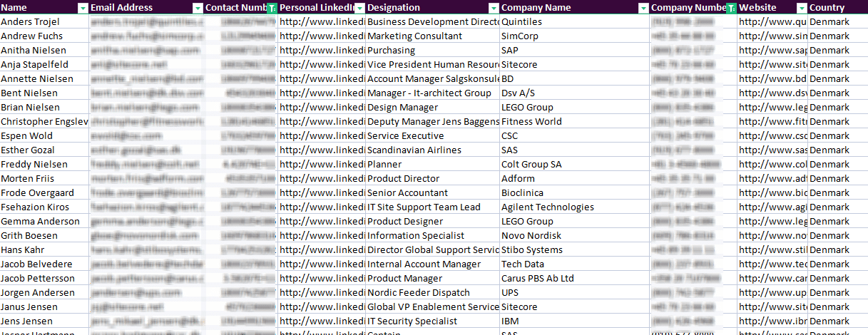This screenshot has width=868, height=335.
Task: Select the Internal Account Manager cell
Action: (x=433, y=264)
